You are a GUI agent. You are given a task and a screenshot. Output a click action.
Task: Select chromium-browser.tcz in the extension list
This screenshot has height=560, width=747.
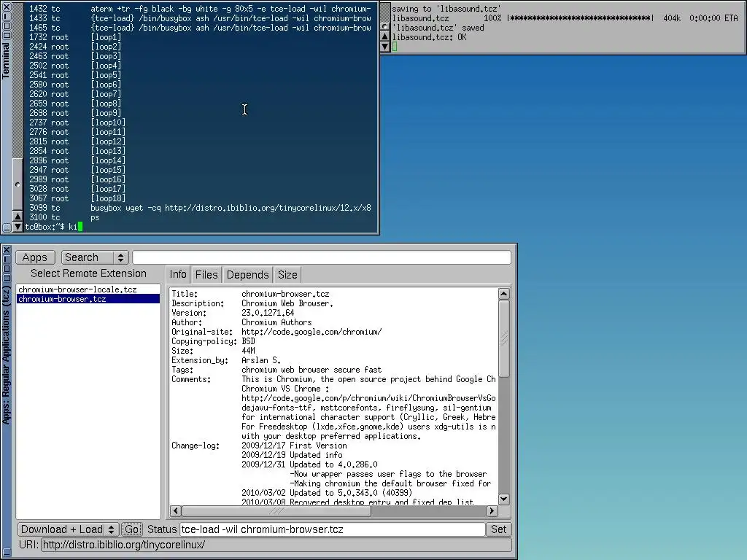coord(88,299)
